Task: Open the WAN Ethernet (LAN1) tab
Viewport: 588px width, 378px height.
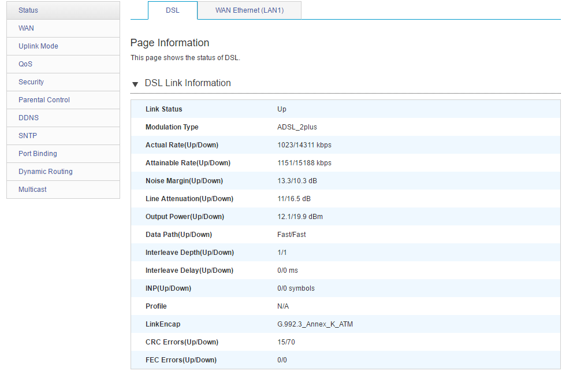Action: pos(249,10)
